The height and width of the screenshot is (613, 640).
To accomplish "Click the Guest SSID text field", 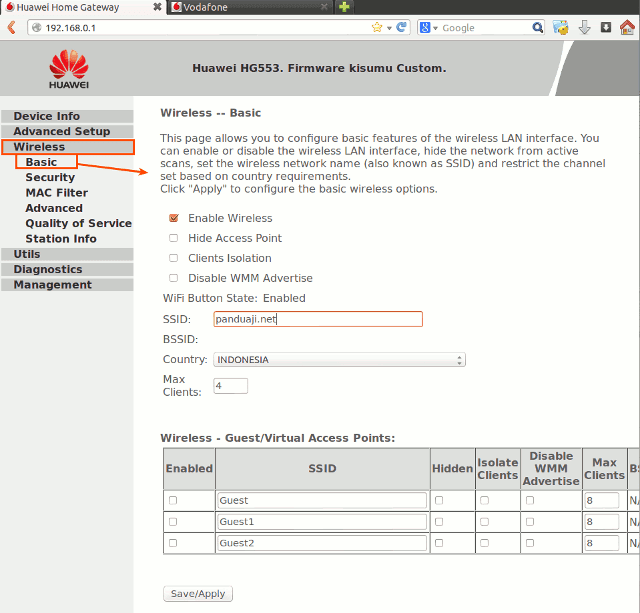I will 322,500.
